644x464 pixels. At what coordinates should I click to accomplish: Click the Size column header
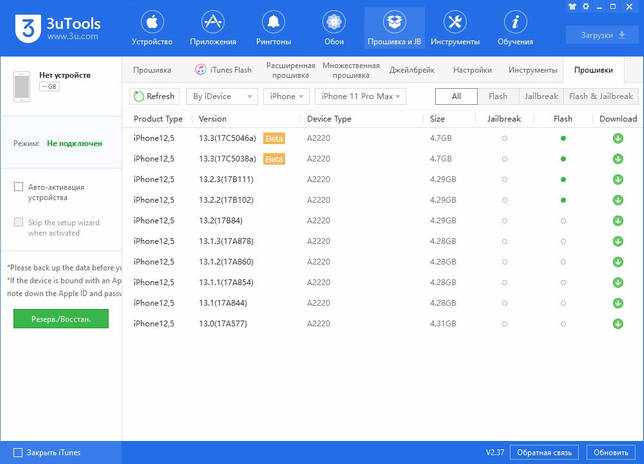pyautogui.click(x=437, y=119)
